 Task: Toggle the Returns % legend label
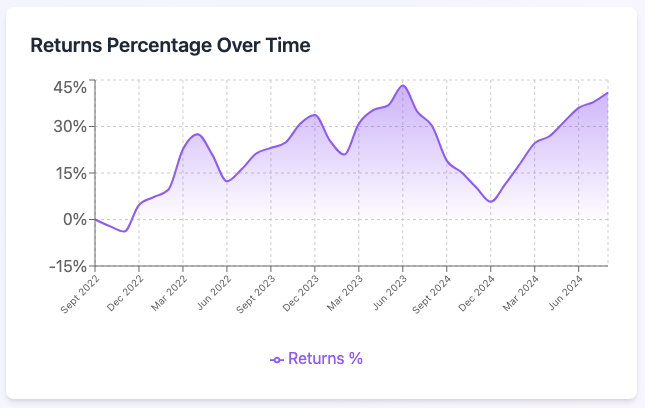point(325,358)
